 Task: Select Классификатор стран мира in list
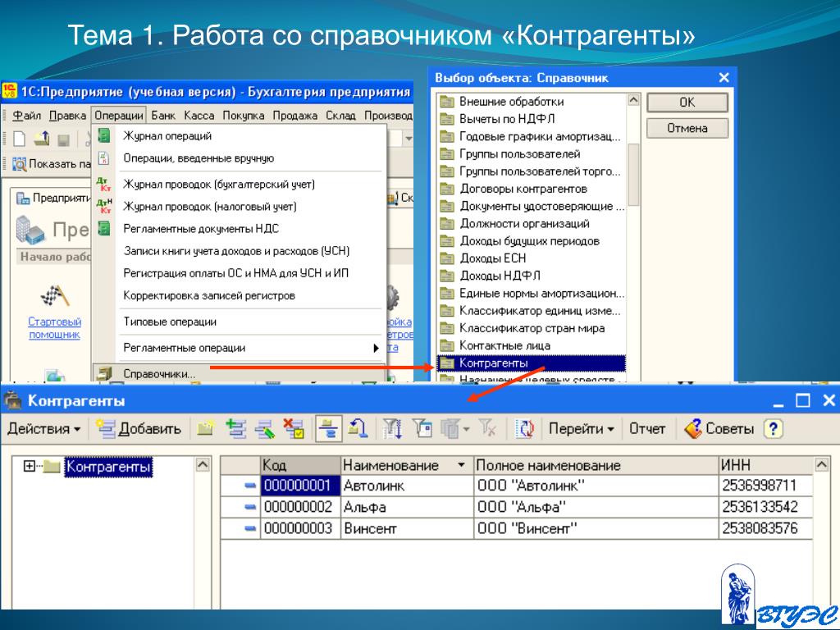(532, 328)
